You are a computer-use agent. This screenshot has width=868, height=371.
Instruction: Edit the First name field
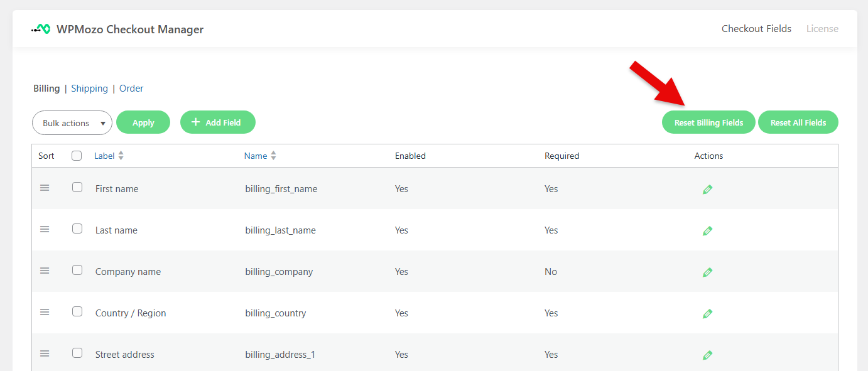707,190
